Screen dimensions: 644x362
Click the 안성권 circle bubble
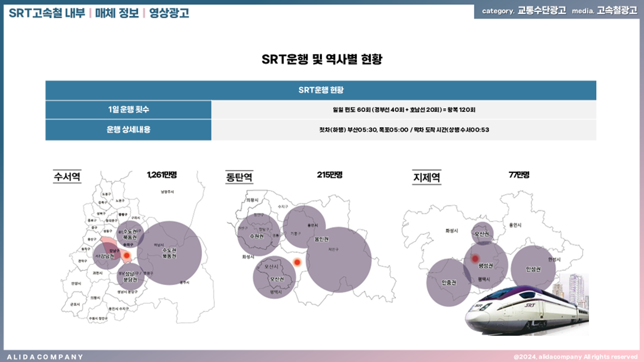(x=533, y=268)
